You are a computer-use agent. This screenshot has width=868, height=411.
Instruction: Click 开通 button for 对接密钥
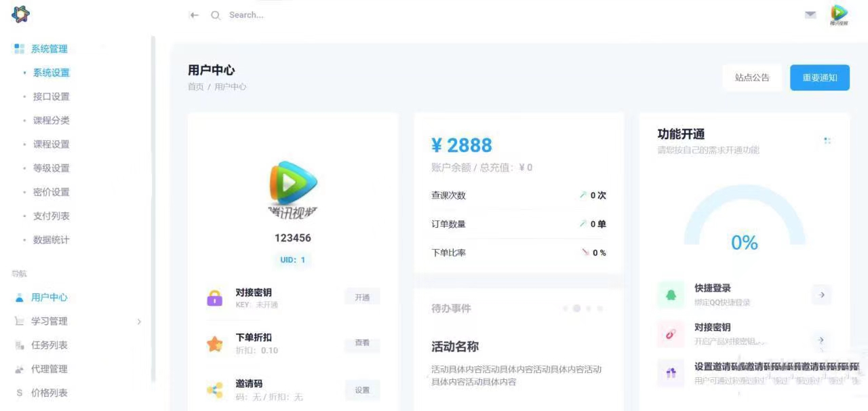362,298
